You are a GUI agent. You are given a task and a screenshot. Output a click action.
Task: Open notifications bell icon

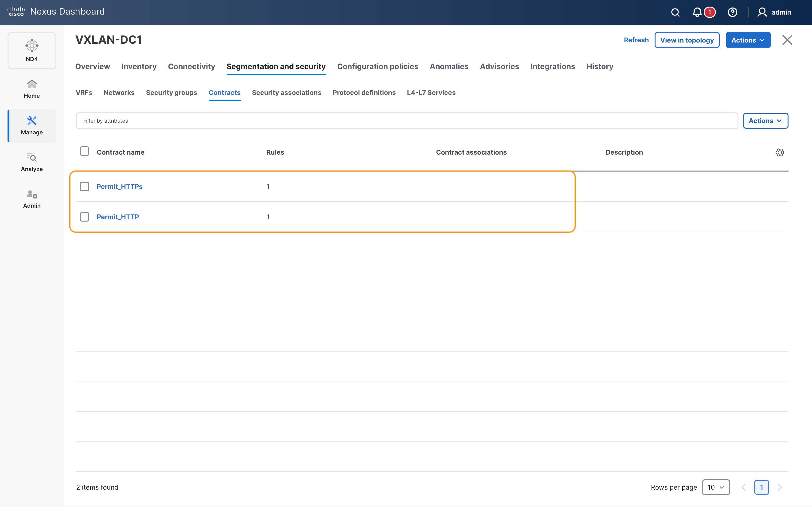click(x=697, y=12)
